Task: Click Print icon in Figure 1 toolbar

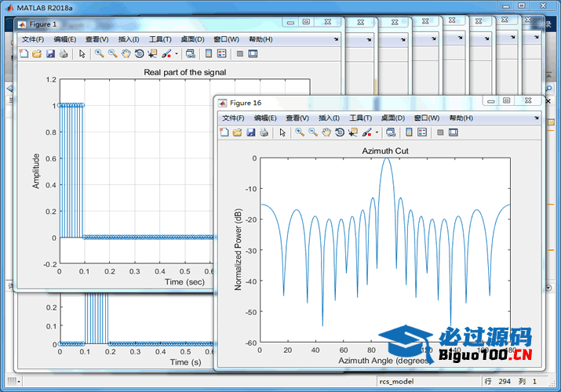Action: coord(64,53)
